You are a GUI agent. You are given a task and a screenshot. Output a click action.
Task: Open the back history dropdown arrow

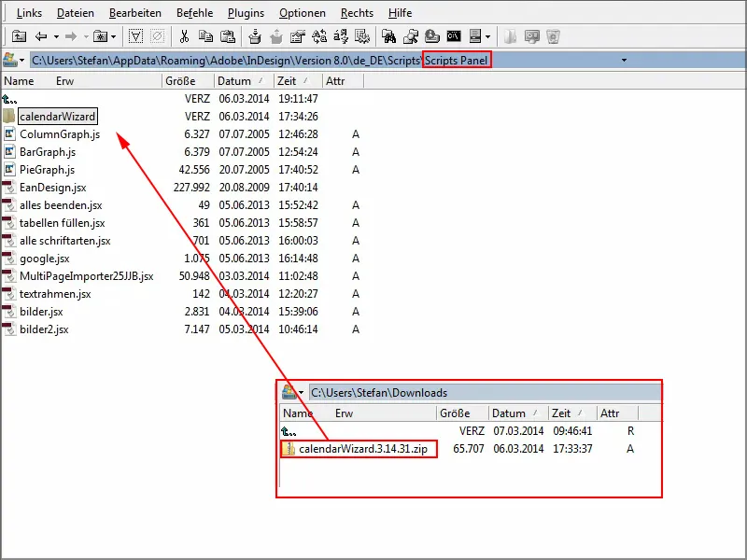[x=56, y=36]
